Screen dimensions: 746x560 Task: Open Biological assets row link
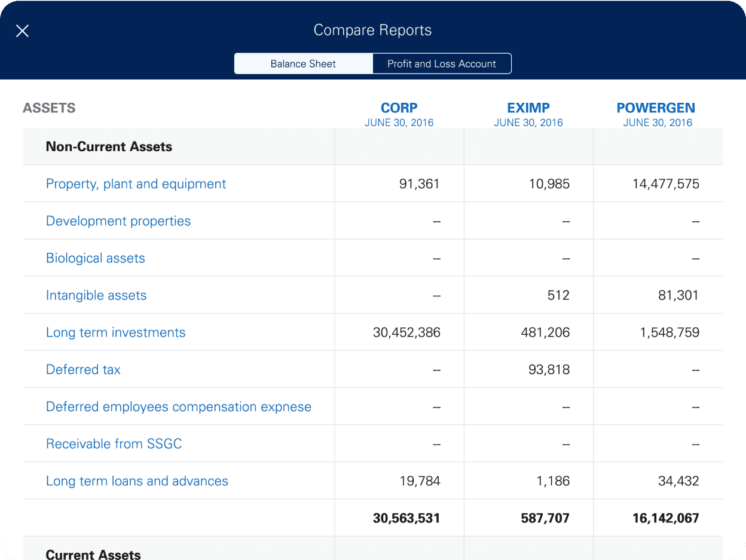click(x=96, y=258)
